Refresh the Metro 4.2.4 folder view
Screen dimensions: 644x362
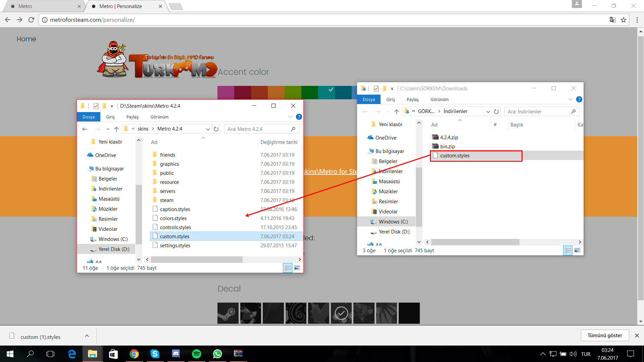[216, 129]
